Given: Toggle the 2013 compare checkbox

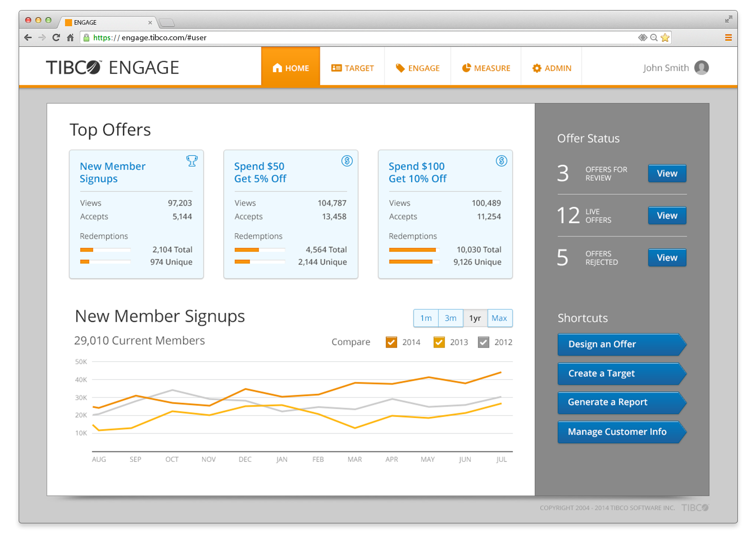Looking at the screenshot, I should pyautogui.click(x=439, y=342).
